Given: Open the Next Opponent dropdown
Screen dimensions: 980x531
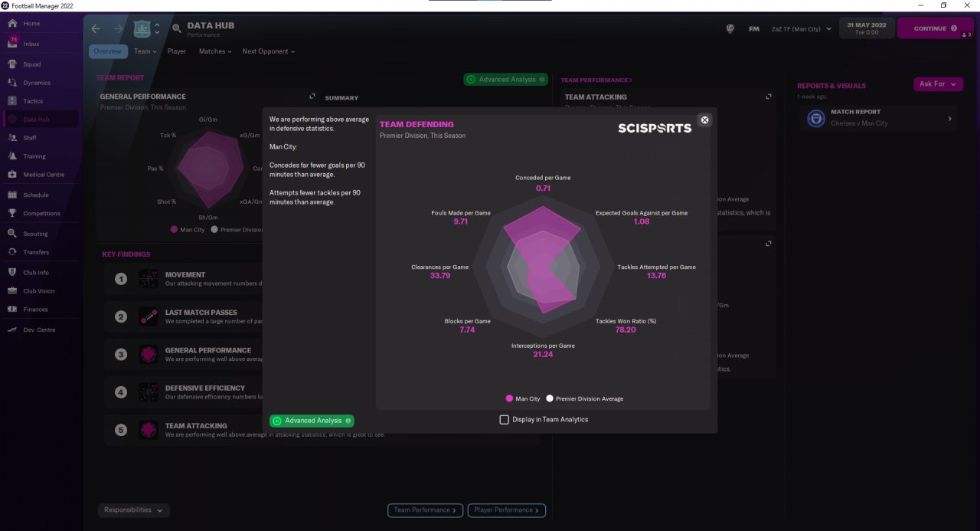Looking at the screenshot, I should click(x=268, y=51).
